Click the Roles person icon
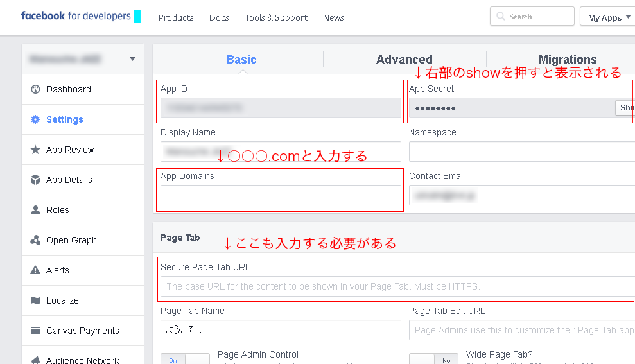This screenshot has width=635, height=364. pyautogui.click(x=36, y=210)
